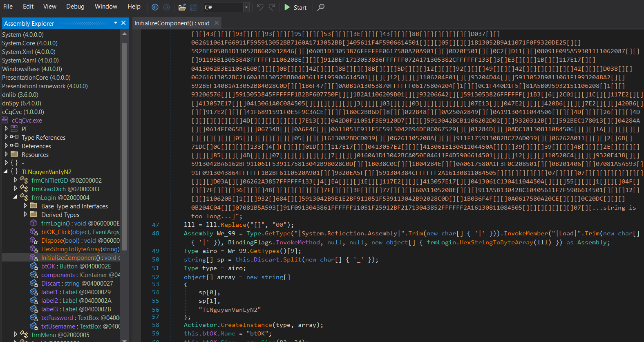Click the Redo toolbar icon

pyautogui.click(x=272, y=7)
